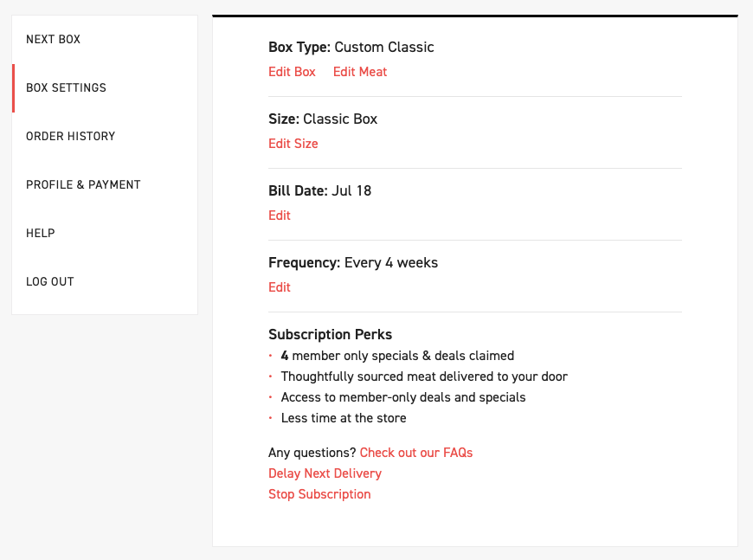Click Delay Next Delivery
This screenshot has width=753, height=560.
pos(325,473)
